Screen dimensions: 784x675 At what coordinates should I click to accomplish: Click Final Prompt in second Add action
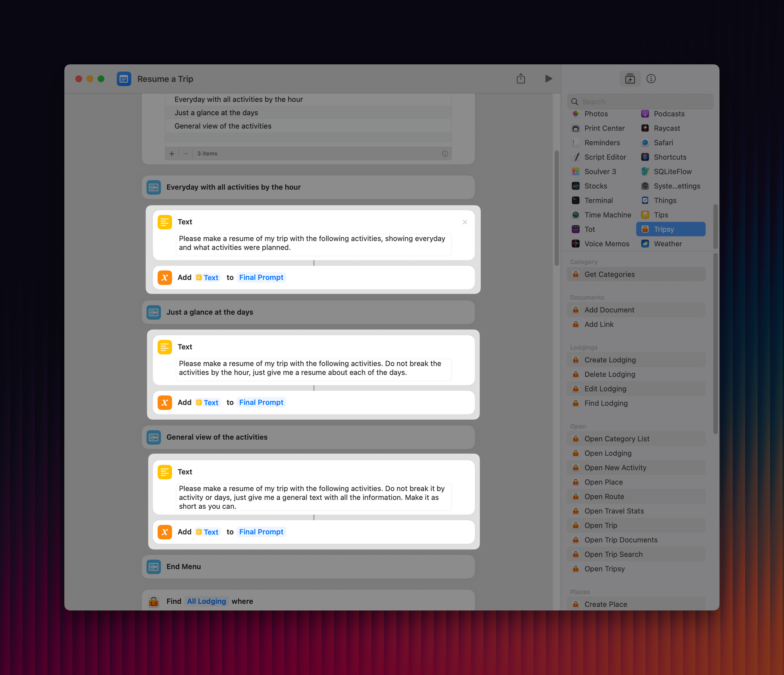(x=261, y=403)
